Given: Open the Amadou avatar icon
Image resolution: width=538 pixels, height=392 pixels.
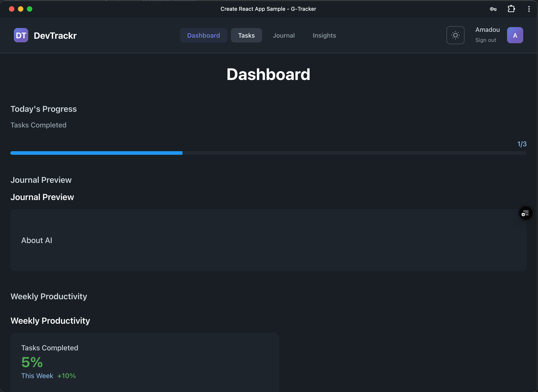Looking at the screenshot, I should click(x=515, y=35).
